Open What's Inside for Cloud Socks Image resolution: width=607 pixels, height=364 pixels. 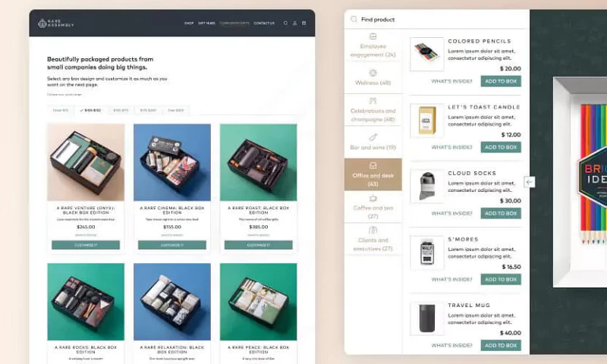click(x=451, y=213)
